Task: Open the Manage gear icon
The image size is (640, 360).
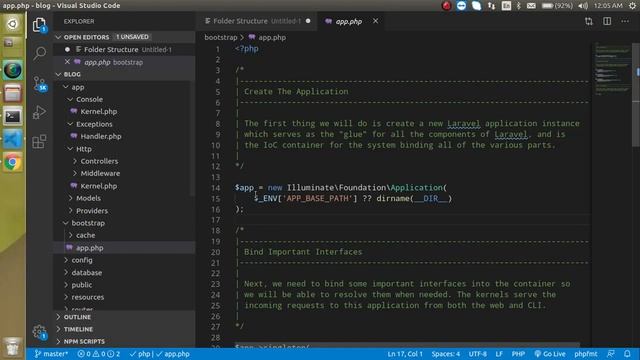Action: [x=39, y=331]
